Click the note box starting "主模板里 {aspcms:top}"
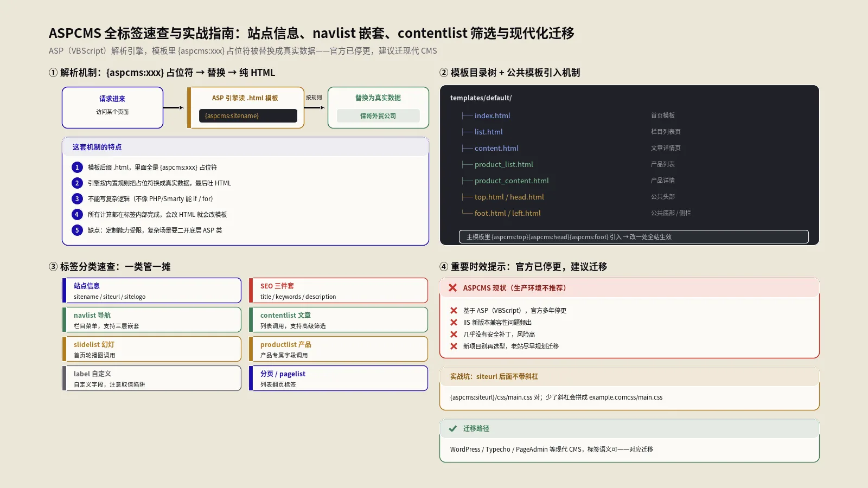Viewport: 868px width, 488px height. pos(634,237)
